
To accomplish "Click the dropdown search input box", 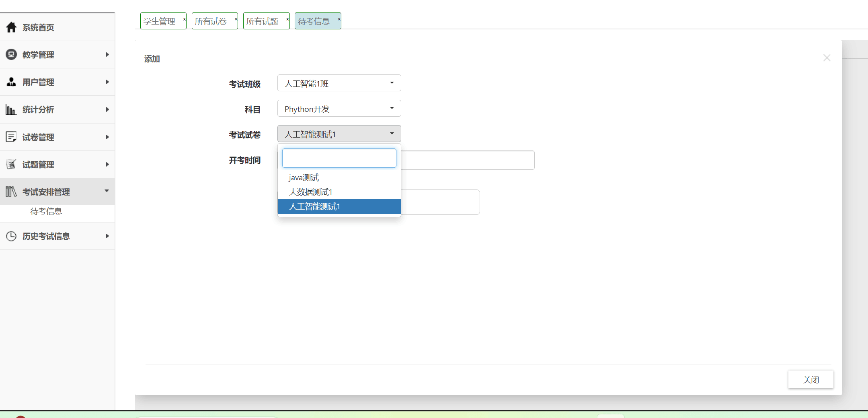I will click(x=339, y=158).
